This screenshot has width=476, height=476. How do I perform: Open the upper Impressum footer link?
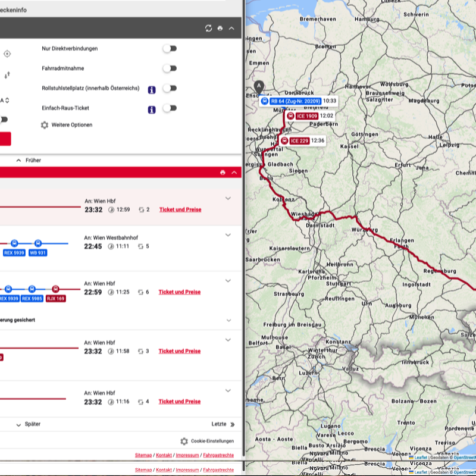point(187,455)
